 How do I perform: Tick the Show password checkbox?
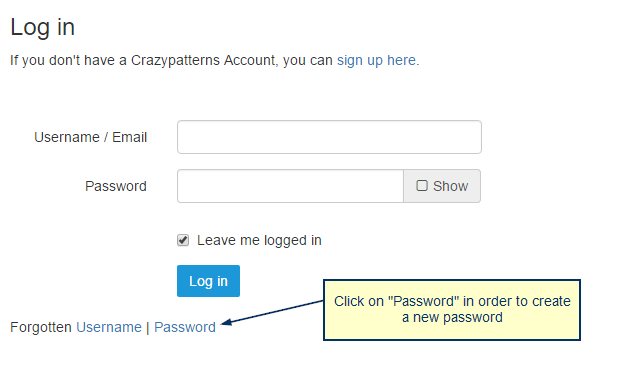click(x=422, y=185)
